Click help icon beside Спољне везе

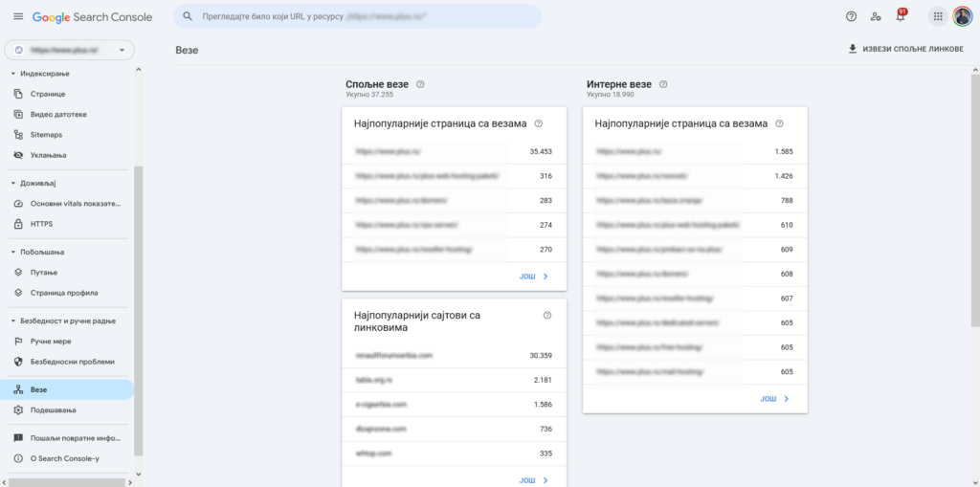[420, 84]
